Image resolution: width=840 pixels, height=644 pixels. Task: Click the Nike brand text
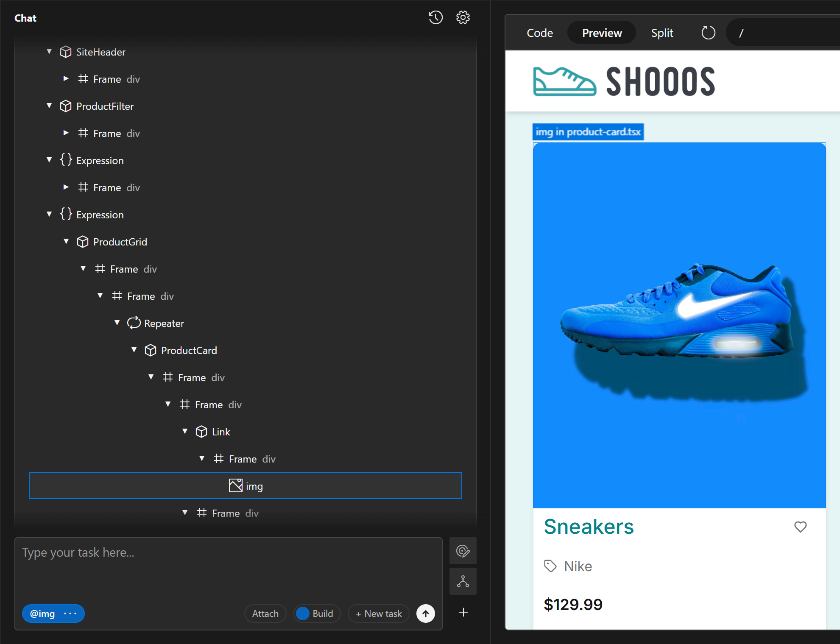[x=578, y=566]
